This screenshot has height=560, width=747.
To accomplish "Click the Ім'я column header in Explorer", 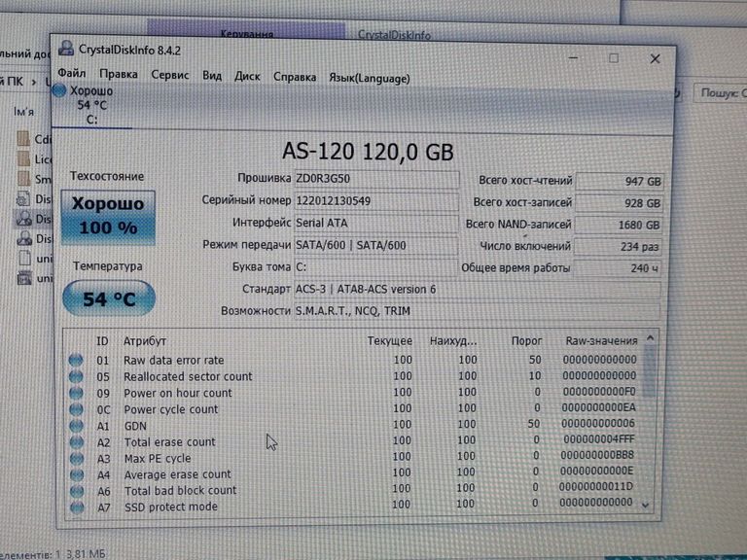I will pyautogui.click(x=23, y=112).
